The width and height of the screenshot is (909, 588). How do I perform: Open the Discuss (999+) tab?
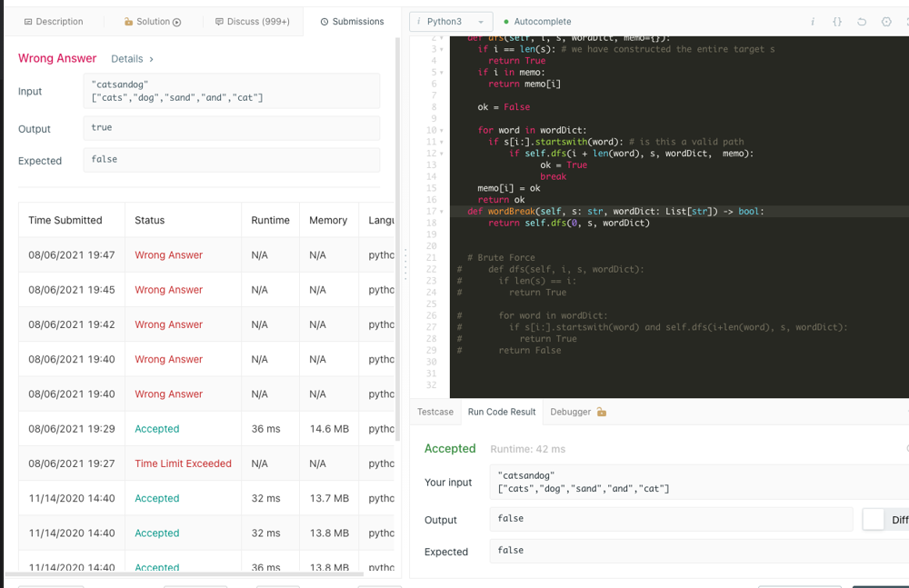click(252, 22)
